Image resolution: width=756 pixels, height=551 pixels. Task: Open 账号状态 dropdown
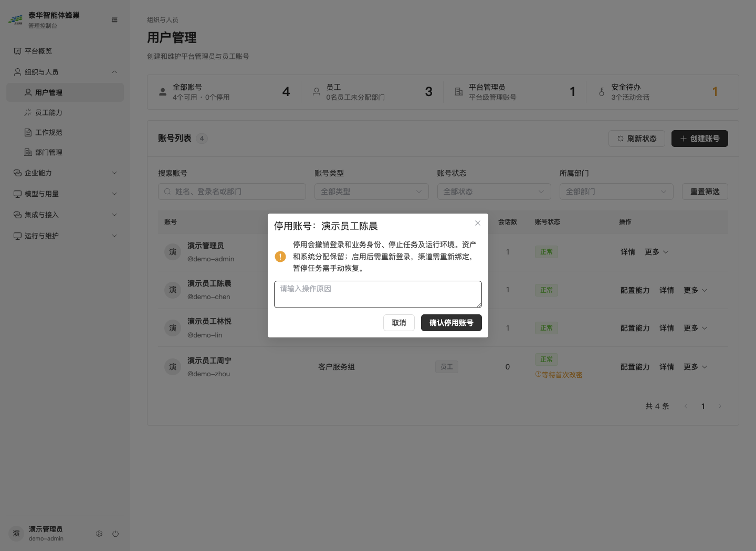coord(494,192)
